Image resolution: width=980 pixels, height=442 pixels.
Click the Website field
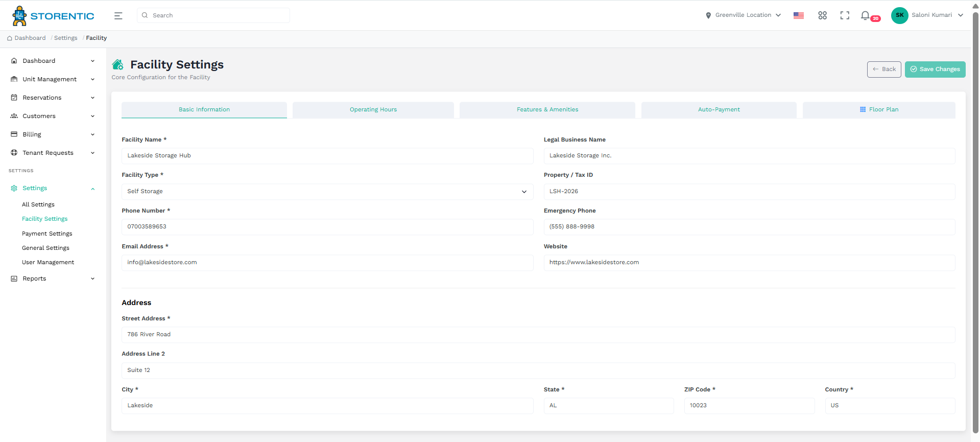749,263
